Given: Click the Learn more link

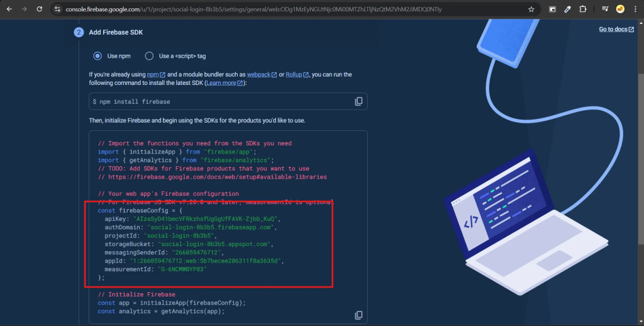Looking at the screenshot, I should 221,83.
